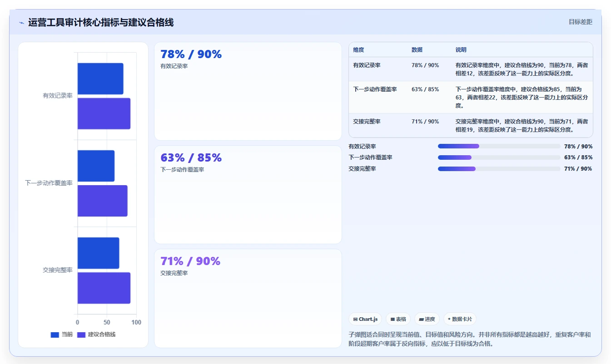Image resolution: width=611 pixels, height=364 pixels.
Task: Click the 交接完整率 chart axis label
Action: pyautogui.click(x=58, y=270)
